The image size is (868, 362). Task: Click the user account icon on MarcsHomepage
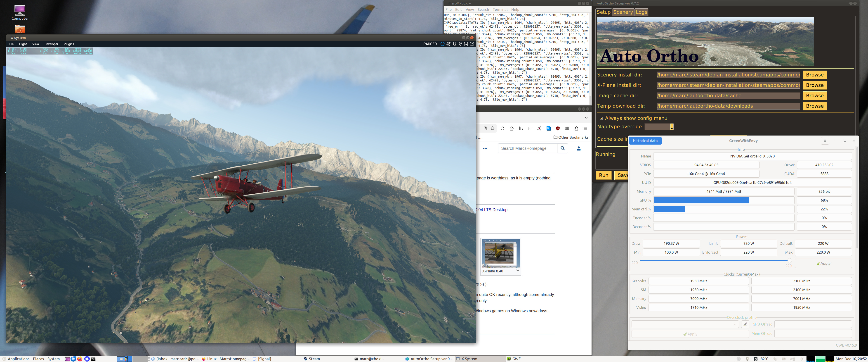click(579, 148)
